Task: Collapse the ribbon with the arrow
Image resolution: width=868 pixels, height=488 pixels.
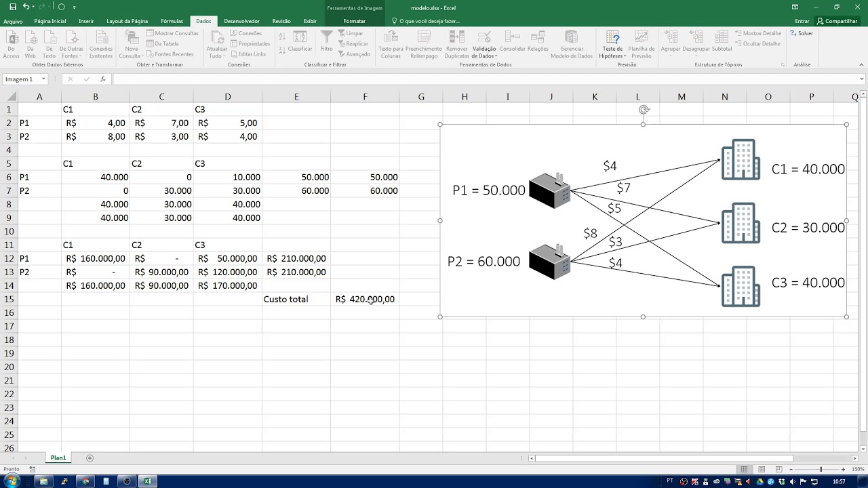Action: click(862, 65)
